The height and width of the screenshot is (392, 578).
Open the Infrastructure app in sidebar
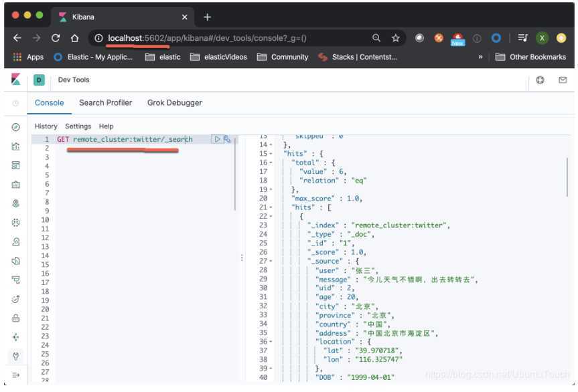pyautogui.click(x=16, y=242)
